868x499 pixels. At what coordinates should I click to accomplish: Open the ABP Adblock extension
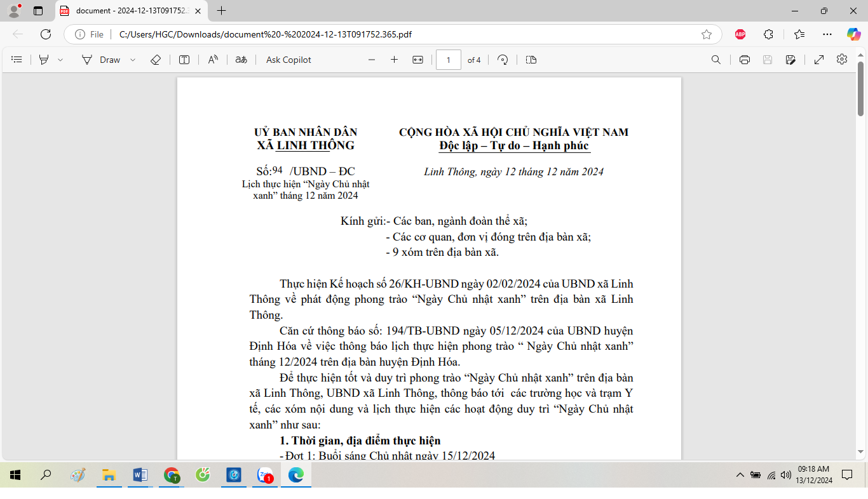click(x=740, y=34)
